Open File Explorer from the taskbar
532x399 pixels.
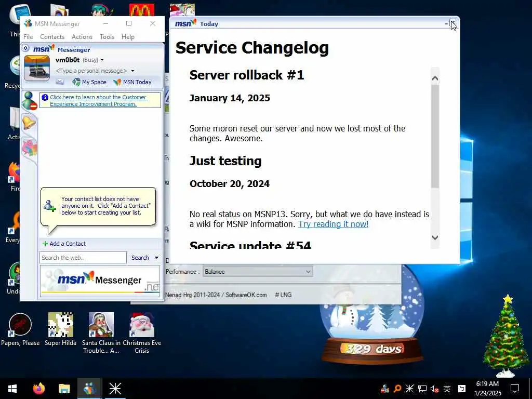point(64,389)
